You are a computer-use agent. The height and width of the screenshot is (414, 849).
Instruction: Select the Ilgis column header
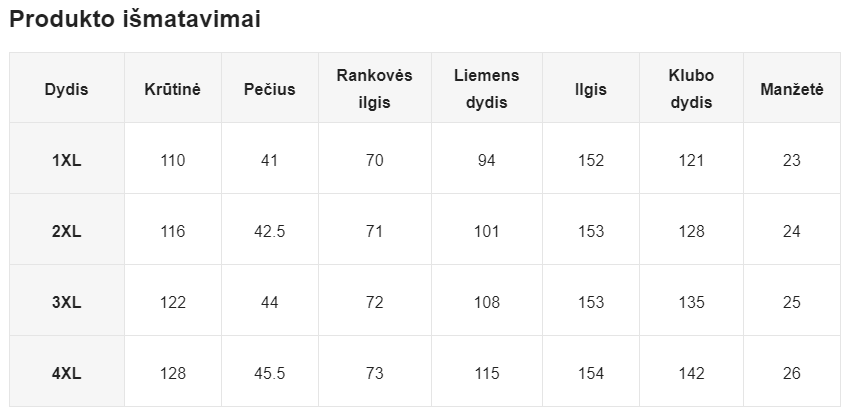click(x=591, y=89)
